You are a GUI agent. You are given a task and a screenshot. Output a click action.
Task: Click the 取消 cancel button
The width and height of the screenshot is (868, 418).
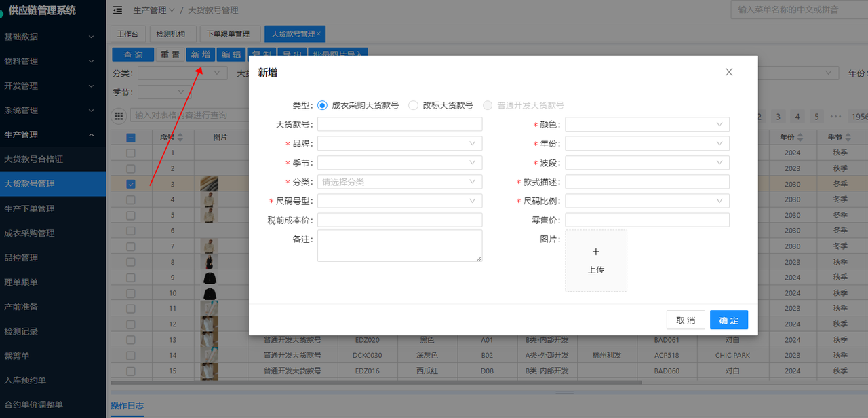[686, 320]
